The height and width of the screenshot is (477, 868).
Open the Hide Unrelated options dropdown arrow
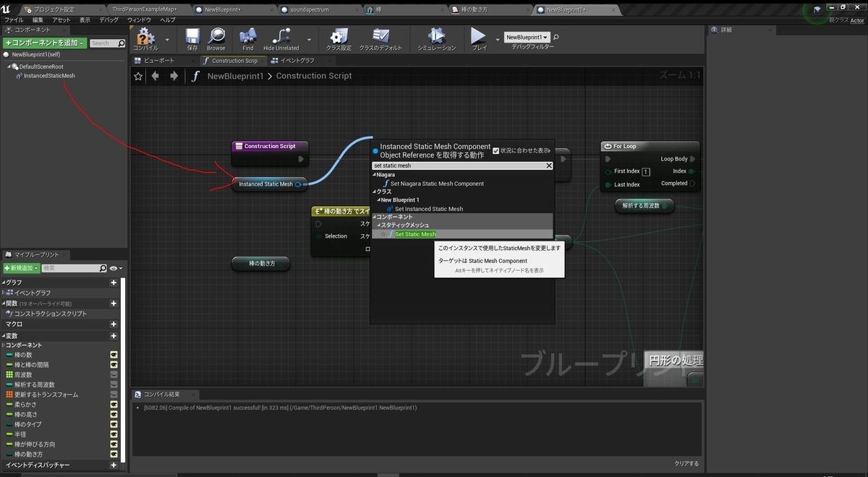[x=310, y=39]
